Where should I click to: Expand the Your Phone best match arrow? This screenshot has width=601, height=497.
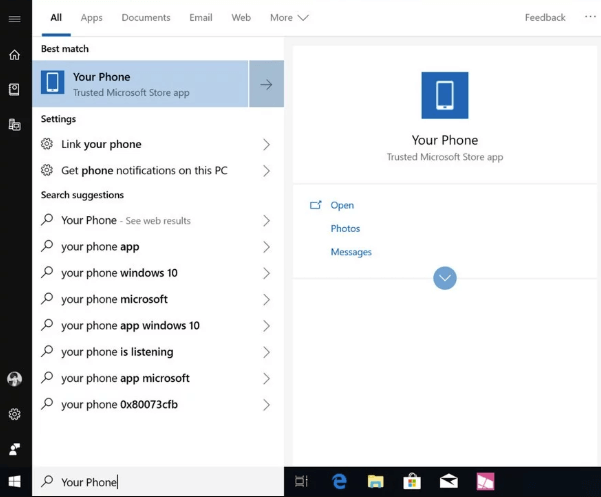pos(266,84)
